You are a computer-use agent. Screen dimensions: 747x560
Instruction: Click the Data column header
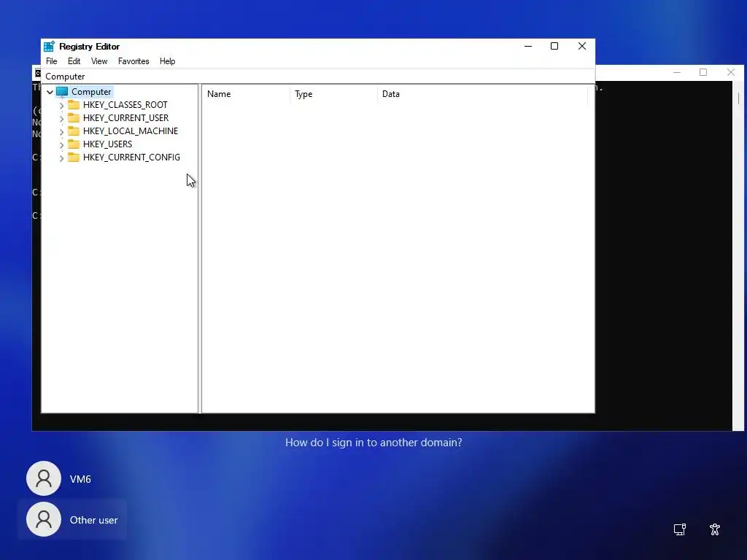click(482, 94)
